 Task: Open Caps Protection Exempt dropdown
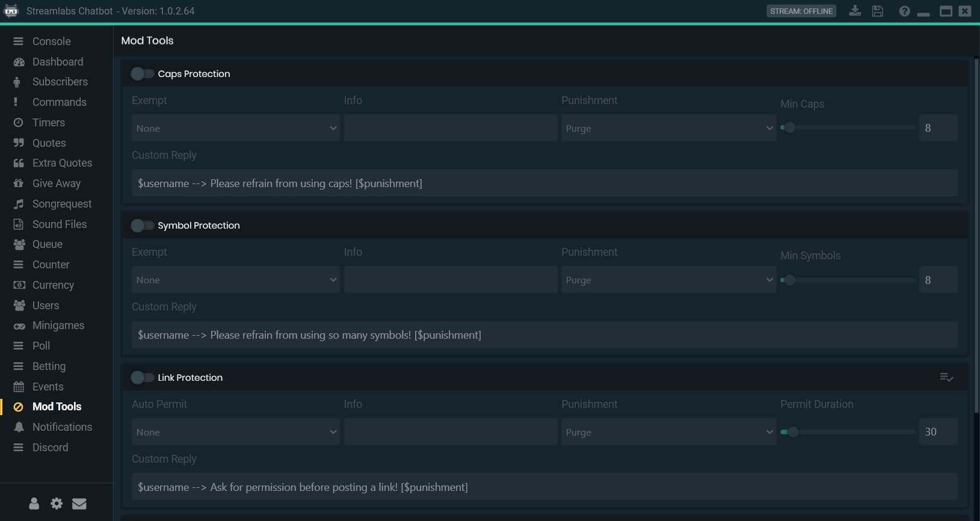point(235,128)
